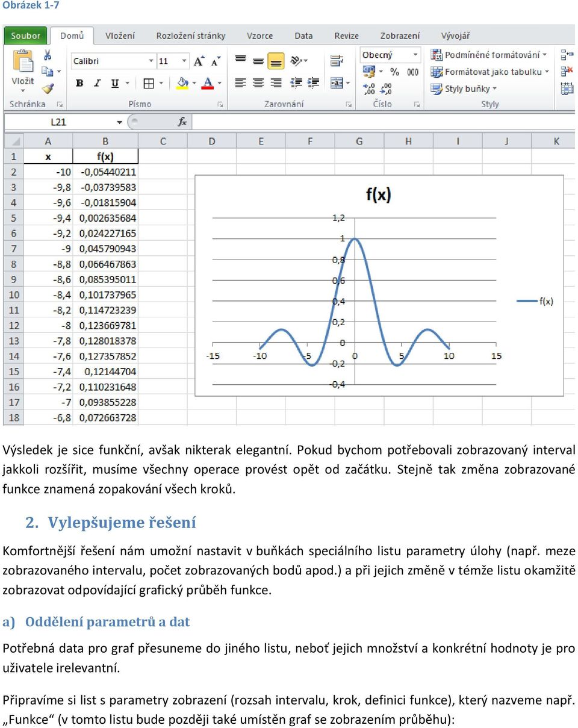Select column B header

click(x=105, y=141)
